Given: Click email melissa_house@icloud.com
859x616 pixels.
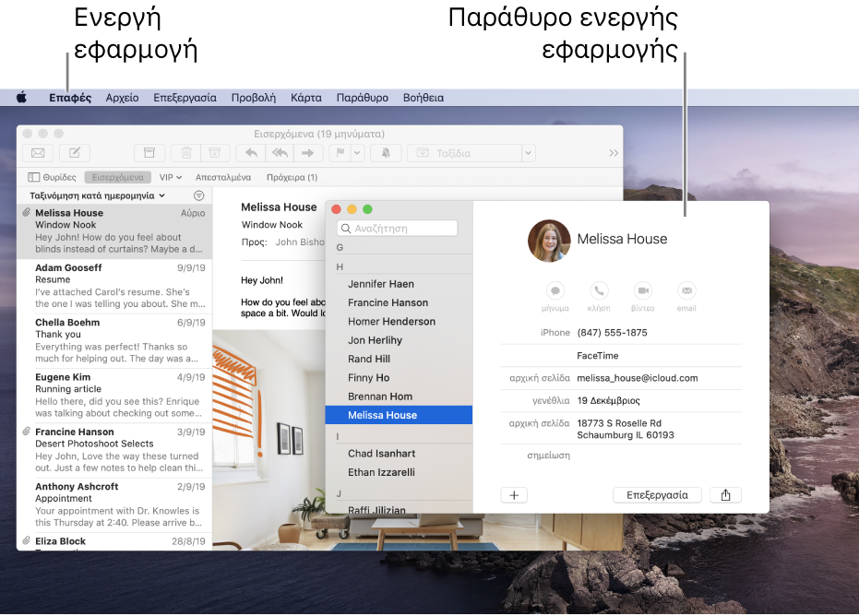Looking at the screenshot, I should coord(638,378).
